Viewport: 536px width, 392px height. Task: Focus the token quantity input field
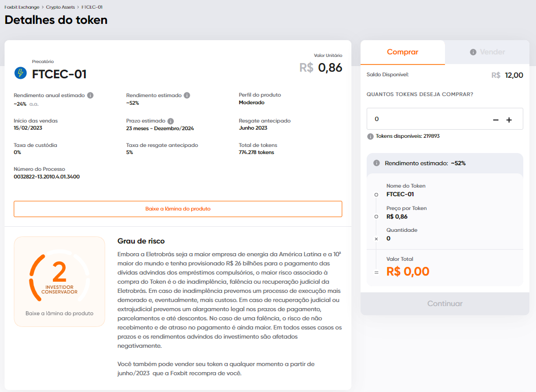click(x=445, y=119)
